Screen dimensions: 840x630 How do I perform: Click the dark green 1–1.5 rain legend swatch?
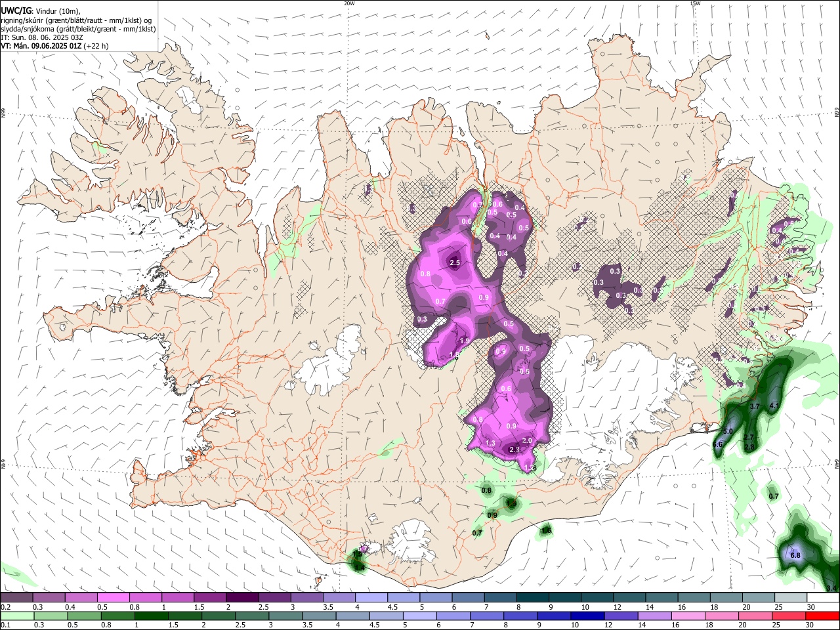[x=151, y=616]
